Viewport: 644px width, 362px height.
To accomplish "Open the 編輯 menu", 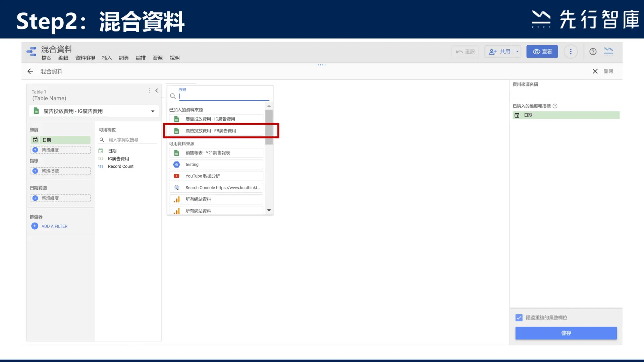I will pyautogui.click(x=63, y=58).
